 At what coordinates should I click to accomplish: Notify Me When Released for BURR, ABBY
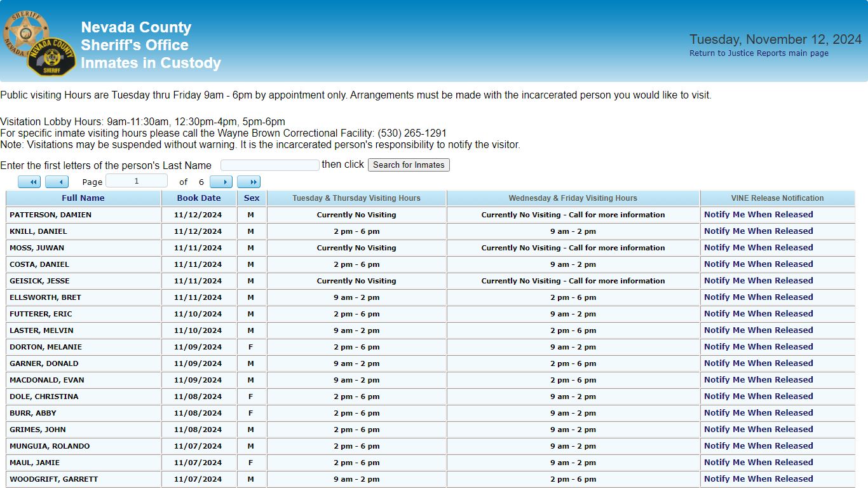tap(758, 413)
